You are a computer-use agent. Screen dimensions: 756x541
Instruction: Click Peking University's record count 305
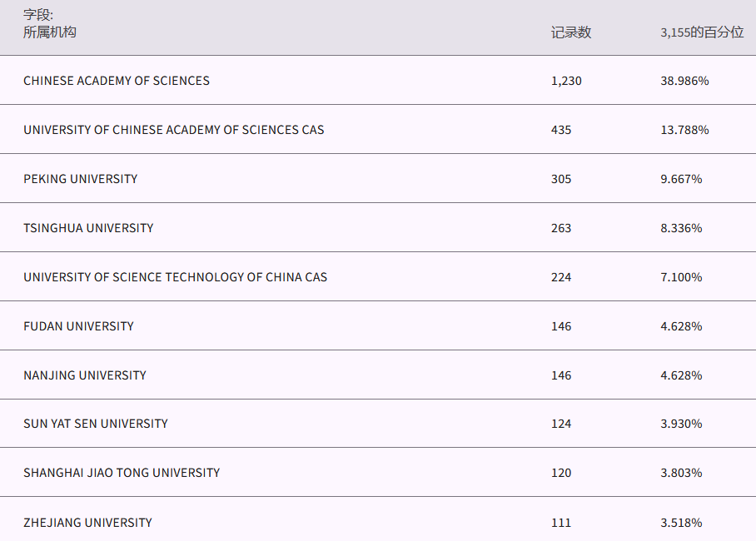(561, 179)
